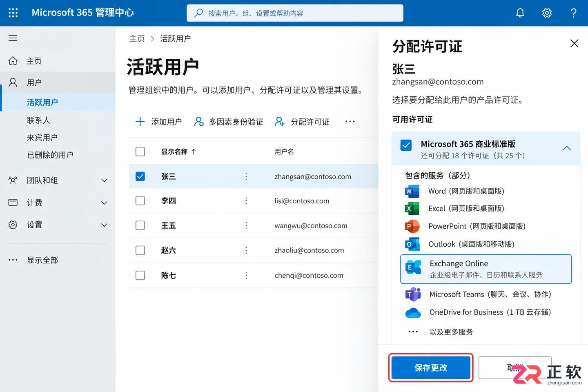Expand the 设置 navigation chevron
The width and height of the screenshot is (588, 392).
pos(105,225)
